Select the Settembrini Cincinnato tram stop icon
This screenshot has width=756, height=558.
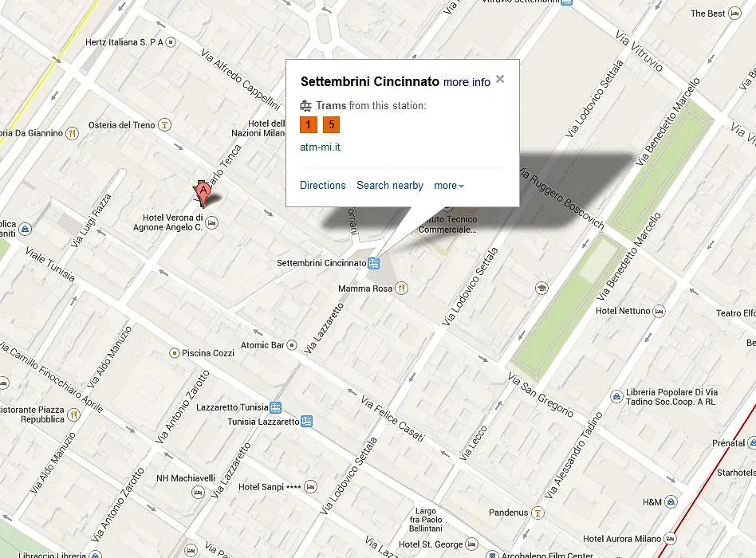374,263
